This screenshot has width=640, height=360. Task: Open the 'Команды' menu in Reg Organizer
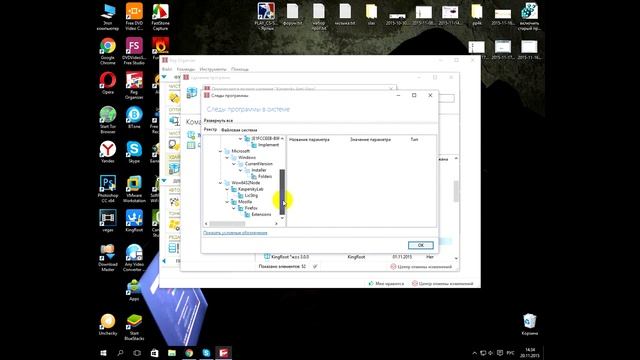[x=186, y=69]
